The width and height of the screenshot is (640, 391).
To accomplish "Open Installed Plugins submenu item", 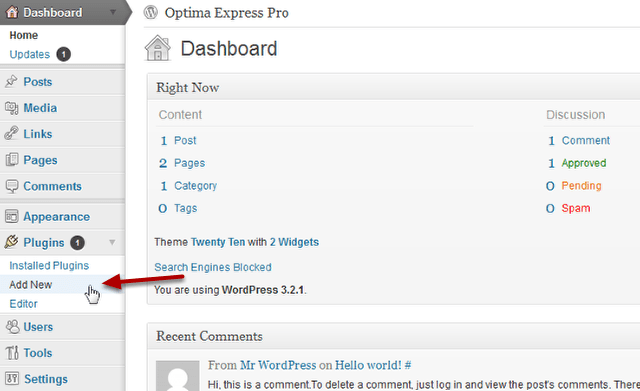I will (49, 266).
